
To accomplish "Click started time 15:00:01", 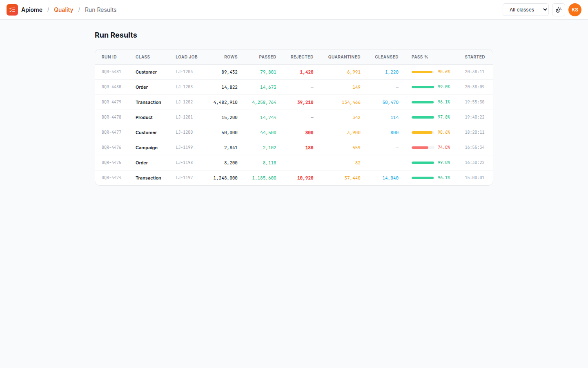I will [474, 178].
